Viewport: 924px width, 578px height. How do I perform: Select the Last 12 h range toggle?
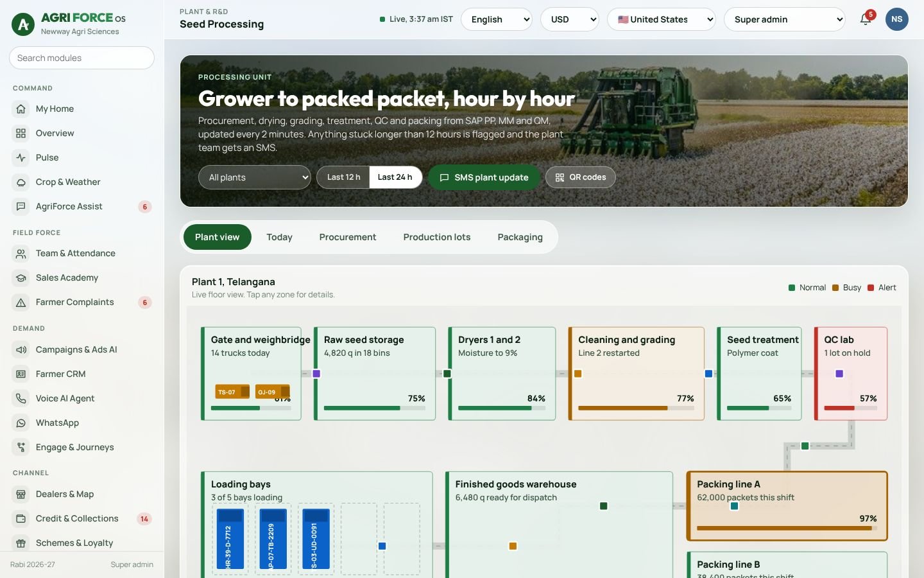click(x=343, y=177)
